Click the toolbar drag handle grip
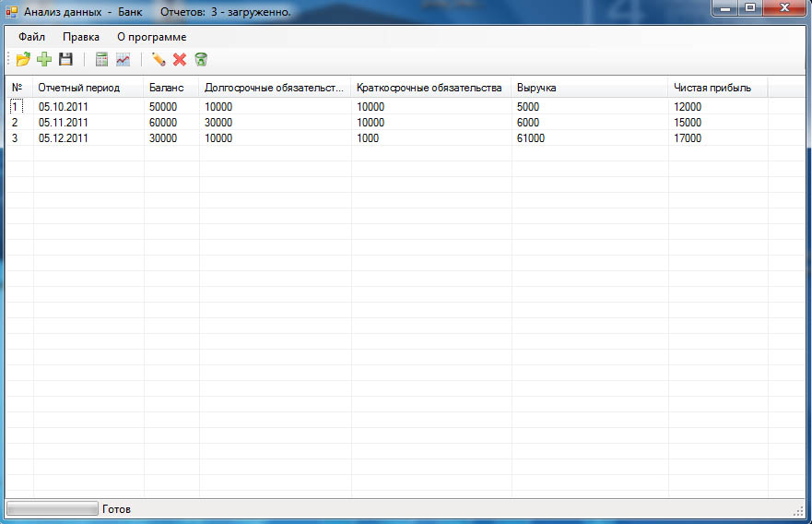Image resolution: width=812 pixels, height=524 pixels. [x=9, y=58]
